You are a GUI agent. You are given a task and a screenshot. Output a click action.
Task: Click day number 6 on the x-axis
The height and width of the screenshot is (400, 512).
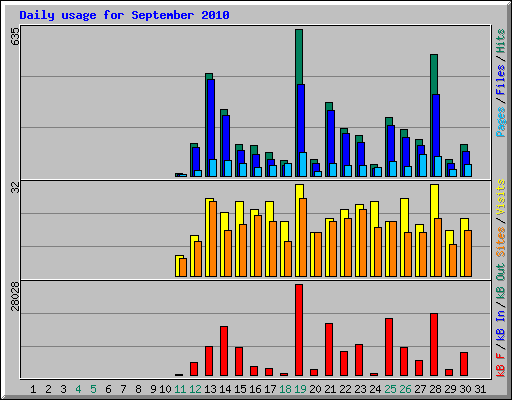(x=108, y=389)
